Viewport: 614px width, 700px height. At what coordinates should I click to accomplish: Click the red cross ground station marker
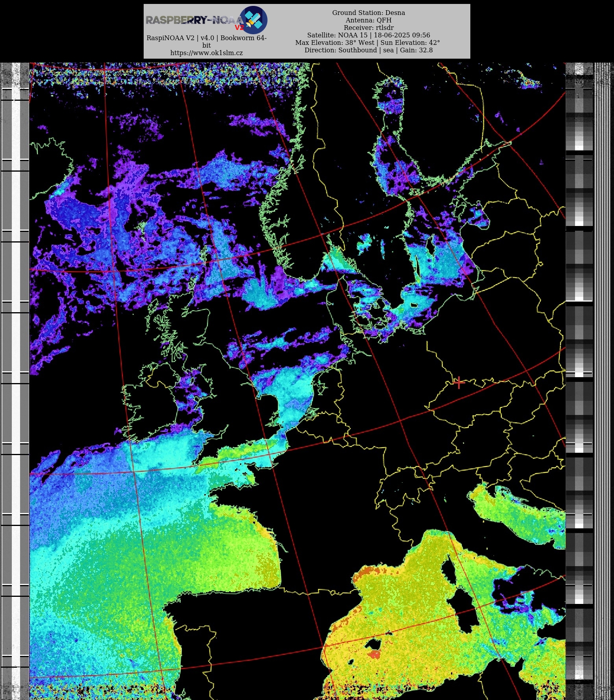[x=459, y=382]
